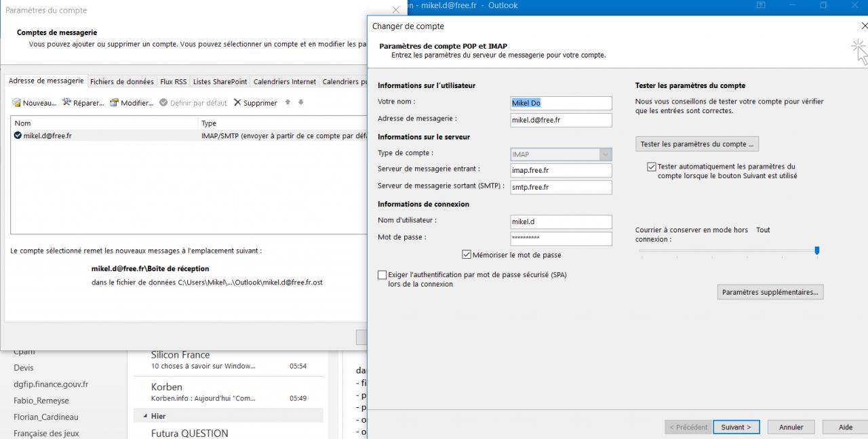This screenshot has height=439, width=868.
Task: Click Définir par défaut checkmark icon
Action: 163,103
